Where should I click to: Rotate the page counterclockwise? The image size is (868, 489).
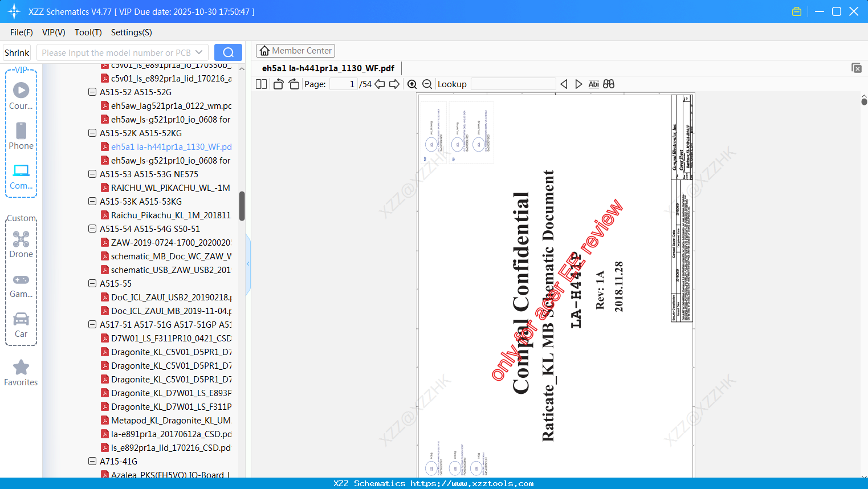tap(278, 84)
